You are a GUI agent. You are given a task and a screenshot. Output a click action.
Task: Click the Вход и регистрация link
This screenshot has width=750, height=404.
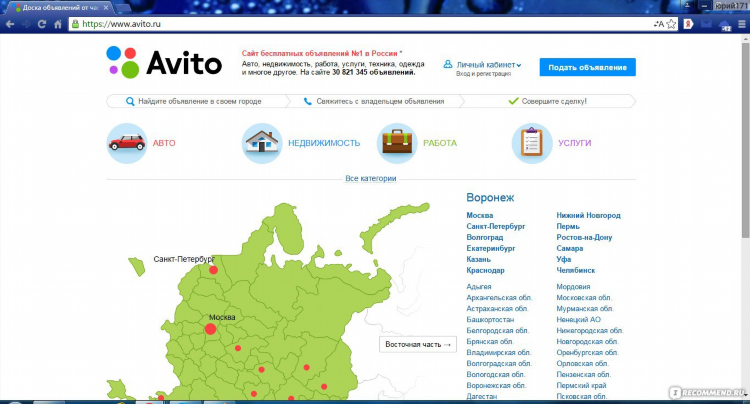pyautogui.click(x=483, y=74)
